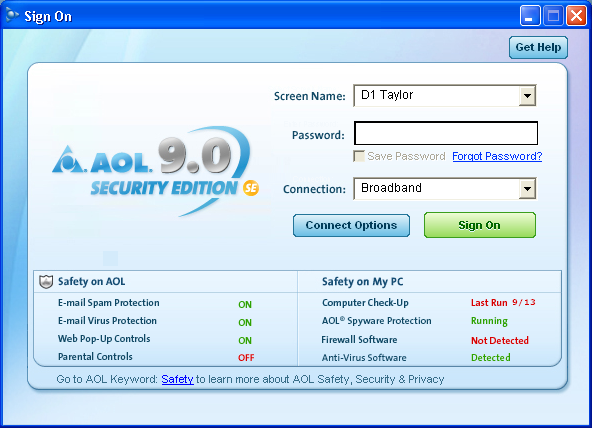Open the Screen Name dropdown arrow
Screen dimensions: 592x428
tap(527, 95)
